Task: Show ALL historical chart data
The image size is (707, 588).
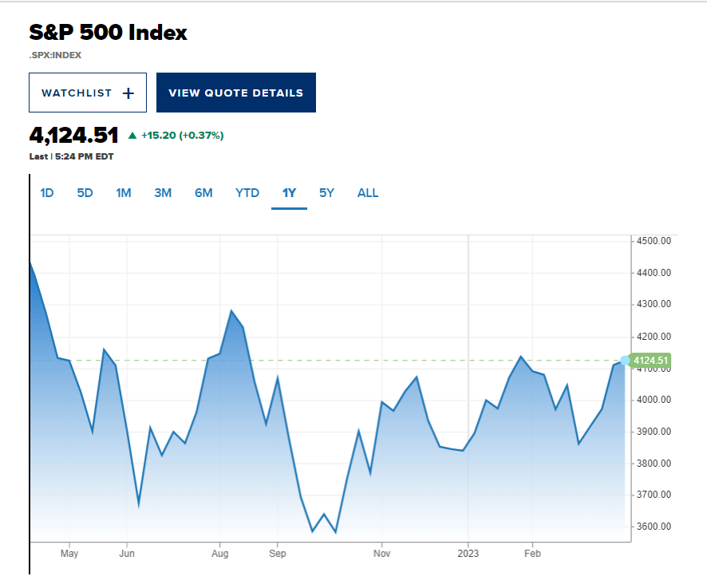Action: coord(368,193)
